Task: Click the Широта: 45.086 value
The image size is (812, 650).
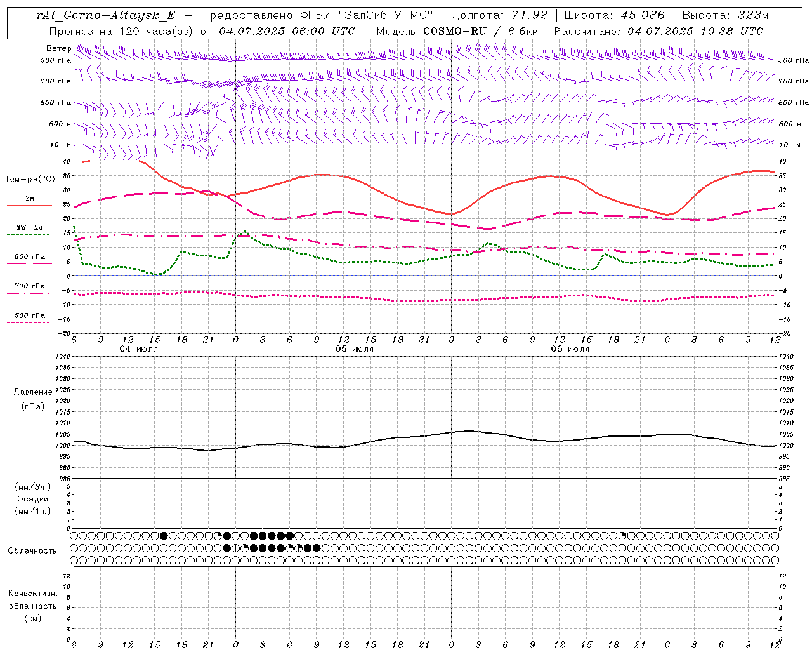Action: click(614, 15)
